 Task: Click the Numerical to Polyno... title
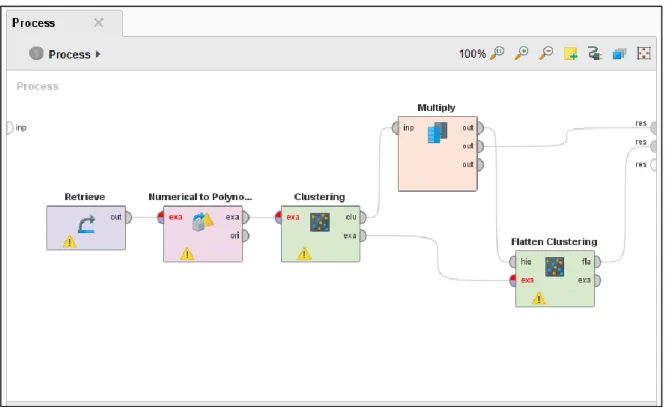[x=200, y=197]
